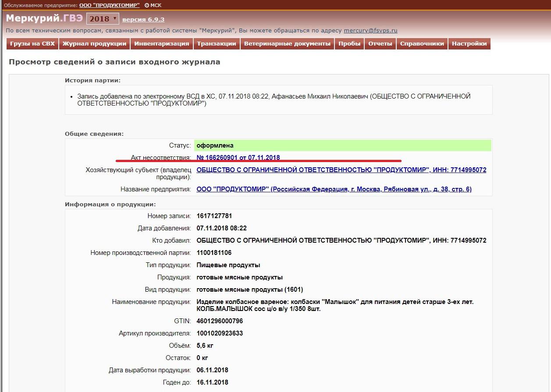The height and width of the screenshot is (392, 551).
Task: Click the status value "оформлена"
Action: pyautogui.click(x=215, y=145)
